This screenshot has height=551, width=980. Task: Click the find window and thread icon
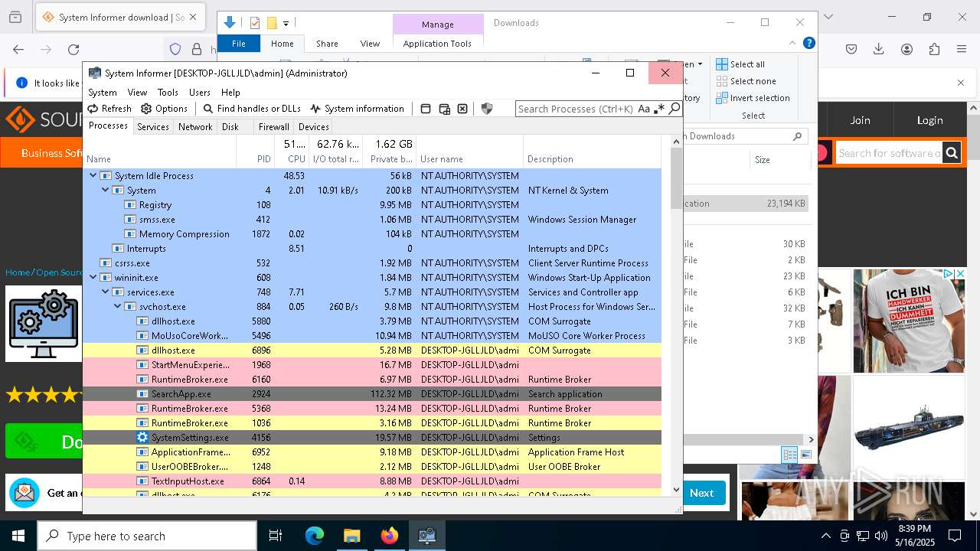[x=444, y=109]
